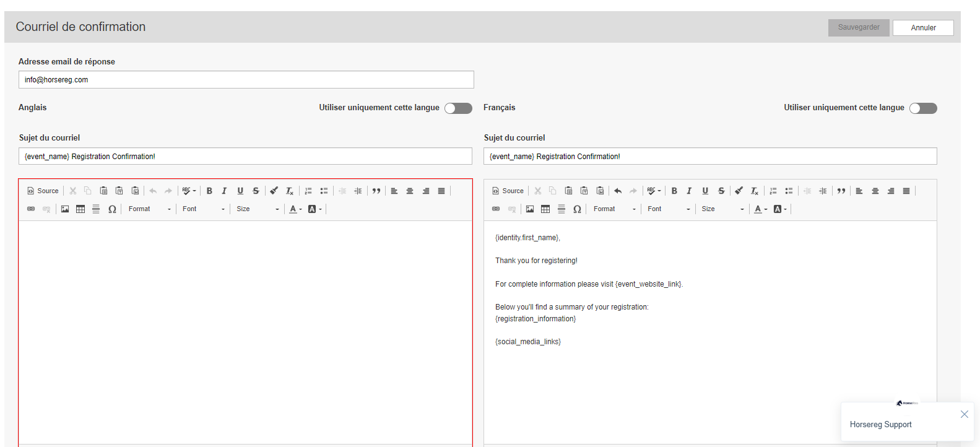This screenshot has width=980, height=447.
Task: Click undo arrow in the Français editor
Action: (x=618, y=191)
